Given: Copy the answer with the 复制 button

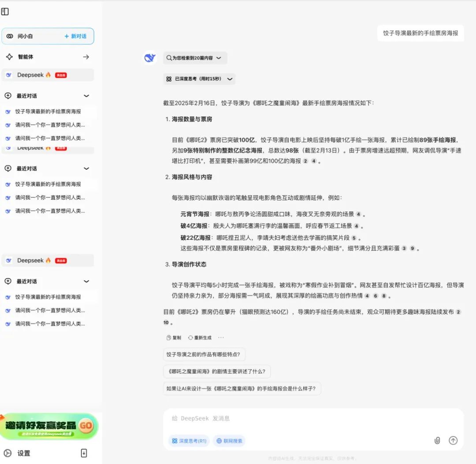Looking at the screenshot, I should click(174, 338).
